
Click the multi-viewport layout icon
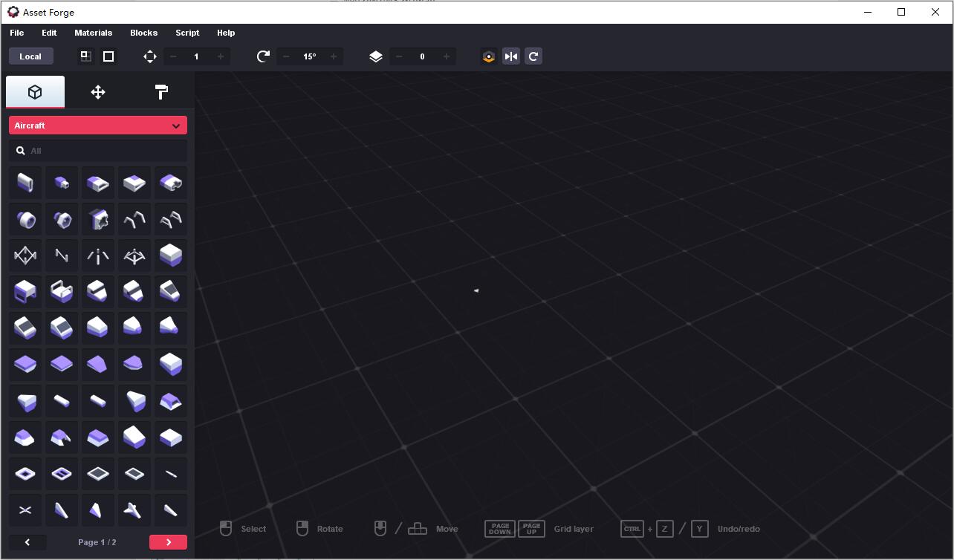(x=85, y=56)
